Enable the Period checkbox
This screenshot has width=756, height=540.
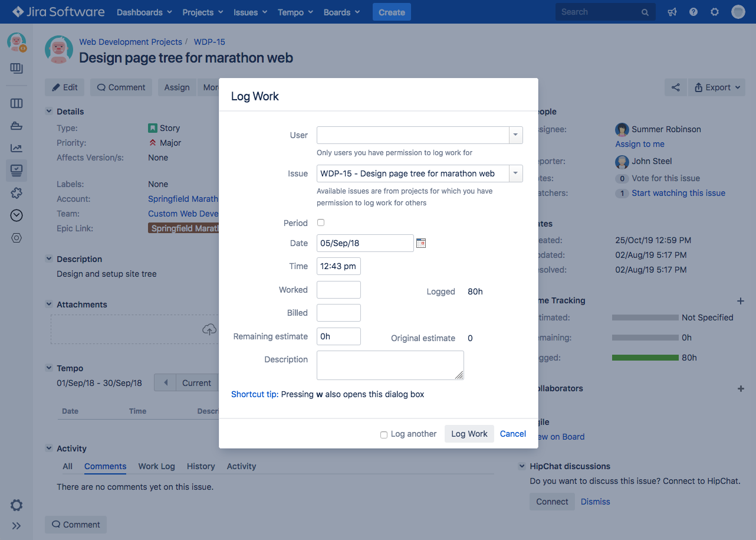point(321,222)
